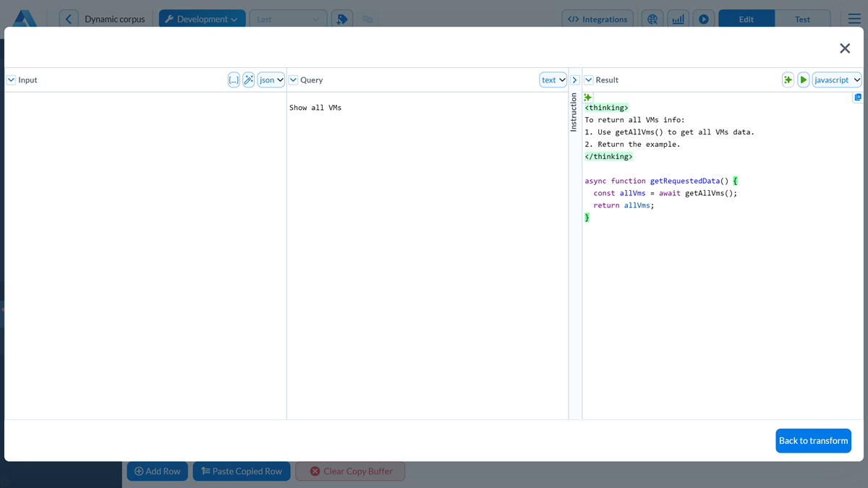Click the green sparkle icon in Result toolbar

(x=788, y=80)
